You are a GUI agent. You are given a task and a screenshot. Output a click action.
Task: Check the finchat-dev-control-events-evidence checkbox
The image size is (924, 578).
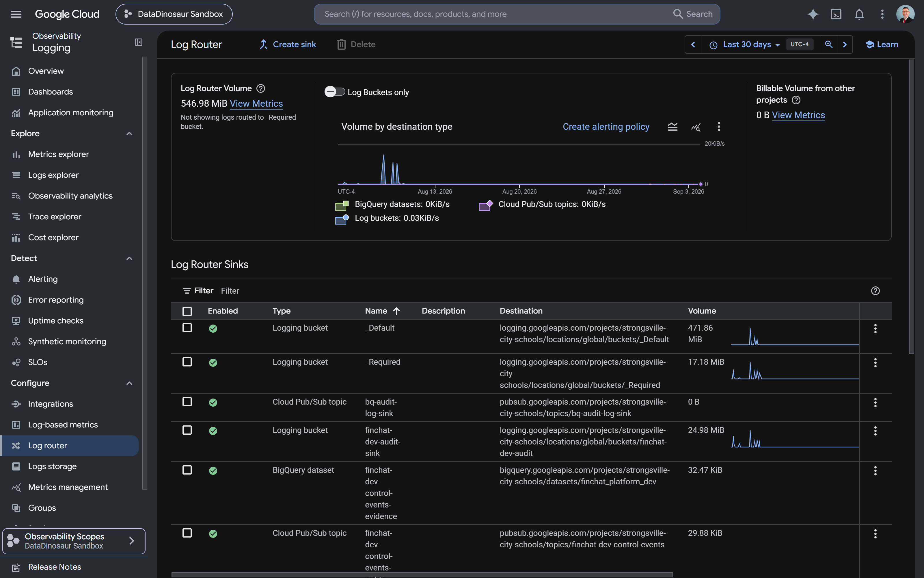pos(187,470)
